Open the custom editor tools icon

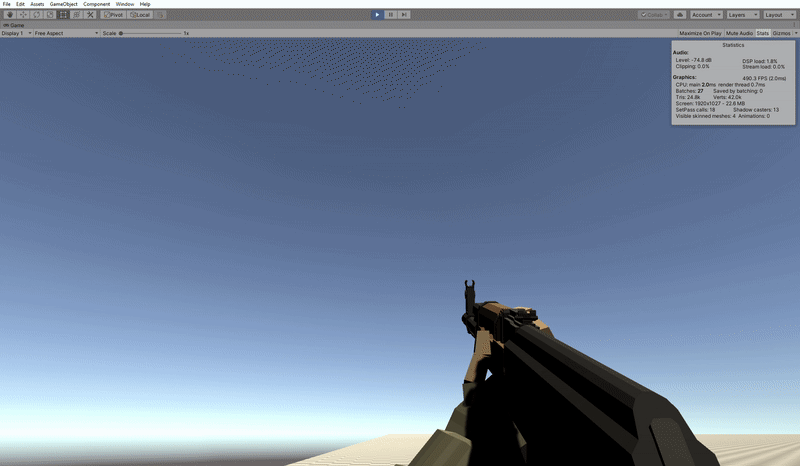point(90,15)
